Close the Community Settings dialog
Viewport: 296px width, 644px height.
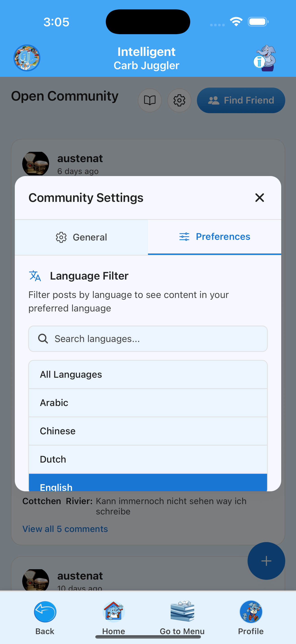pos(260,198)
